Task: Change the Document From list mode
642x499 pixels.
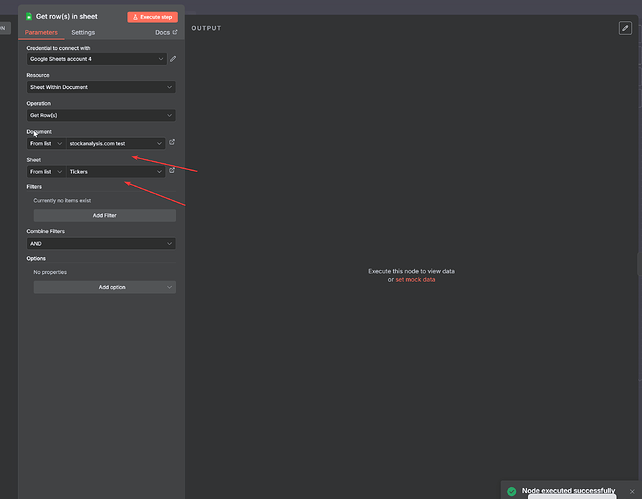Action: pyautogui.click(x=46, y=144)
